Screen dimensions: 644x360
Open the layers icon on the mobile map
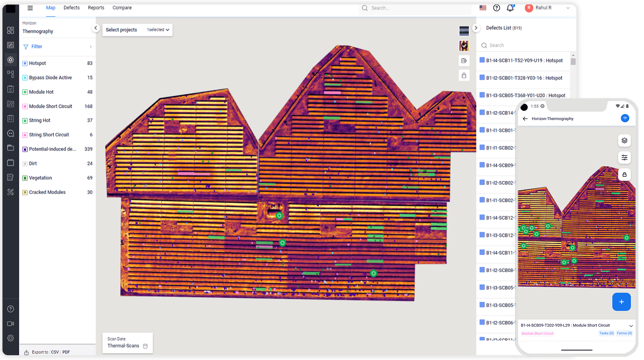[x=624, y=141]
